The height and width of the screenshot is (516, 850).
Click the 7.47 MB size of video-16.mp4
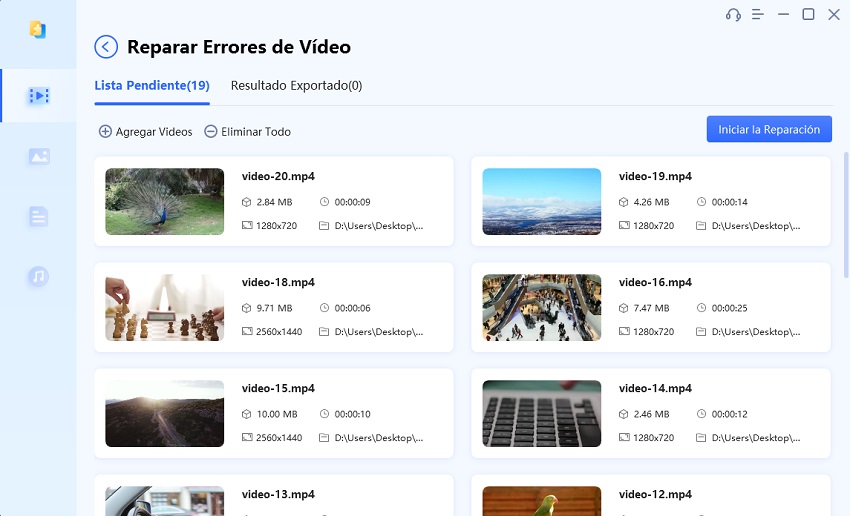click(652, 308)
